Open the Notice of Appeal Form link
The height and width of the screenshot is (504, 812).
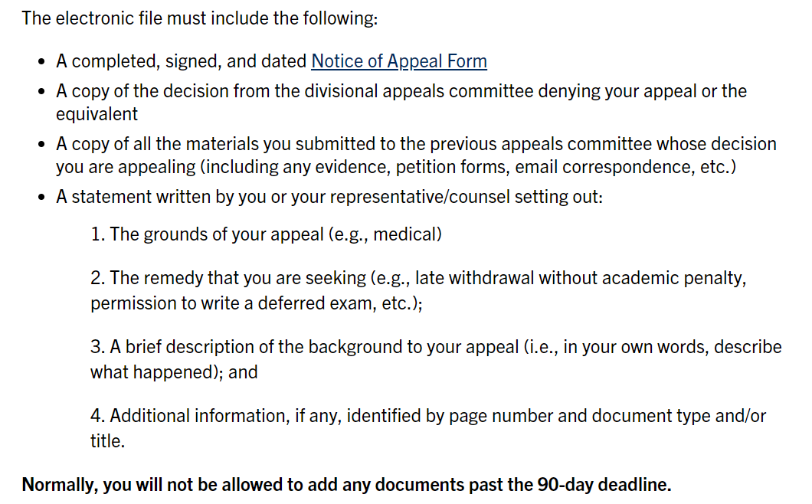398,61
